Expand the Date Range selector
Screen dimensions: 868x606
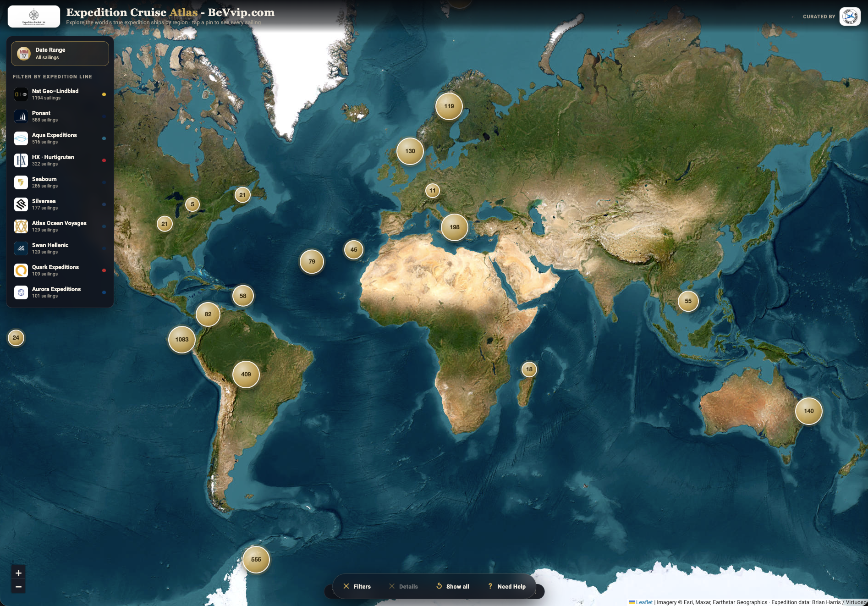pos(60,54)
